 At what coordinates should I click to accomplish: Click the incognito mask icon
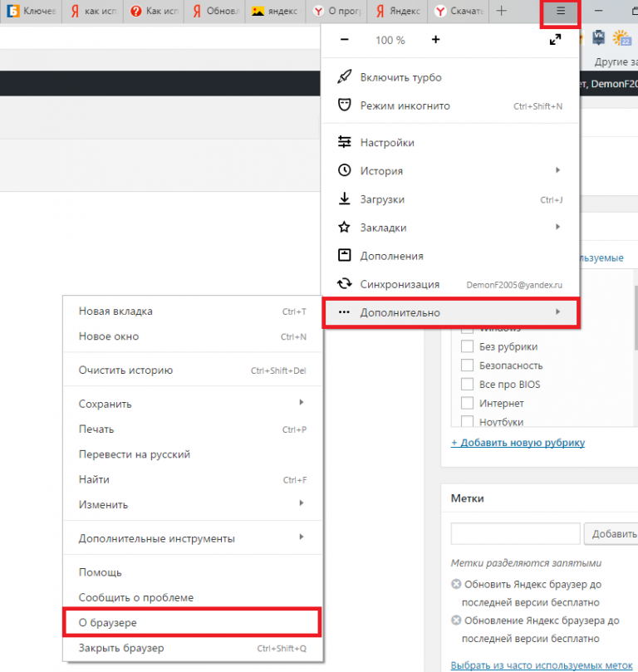[345, 105]
